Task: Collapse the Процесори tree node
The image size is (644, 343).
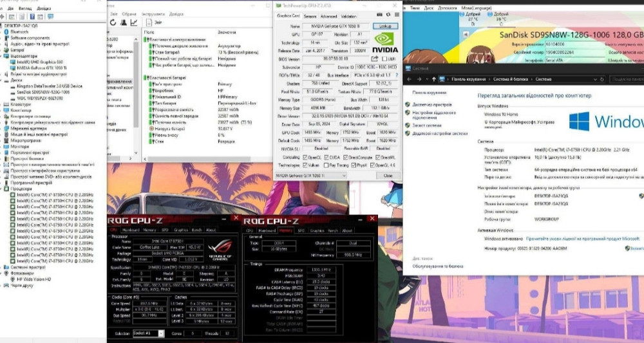Action: click(3, 188)
